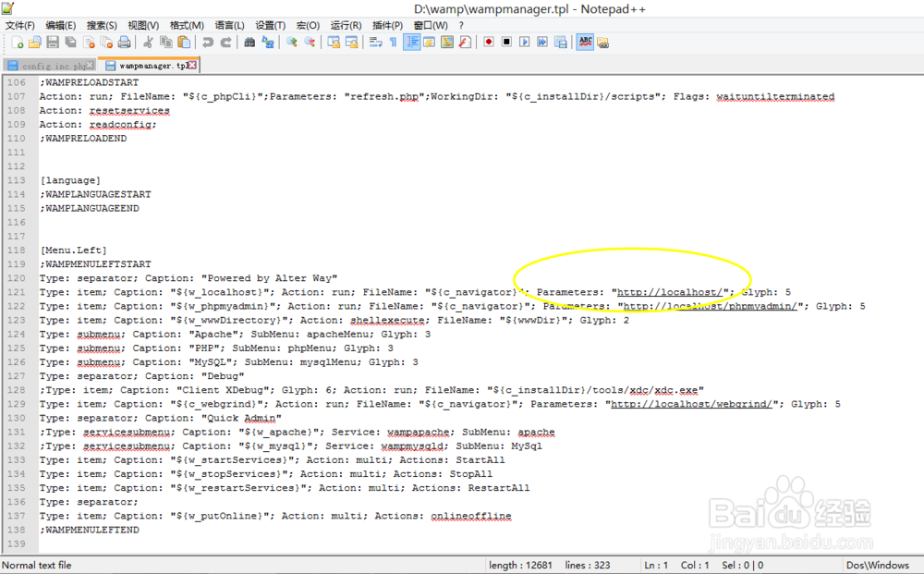Open the 运行(R) menu
The image size is (924, 574).
(346, 25)
